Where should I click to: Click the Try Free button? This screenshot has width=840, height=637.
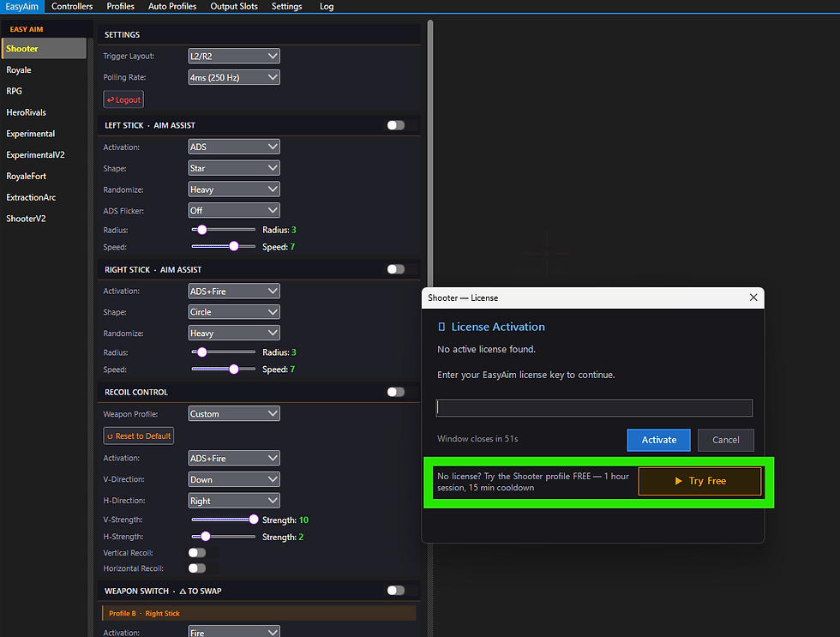pos(699,481)
